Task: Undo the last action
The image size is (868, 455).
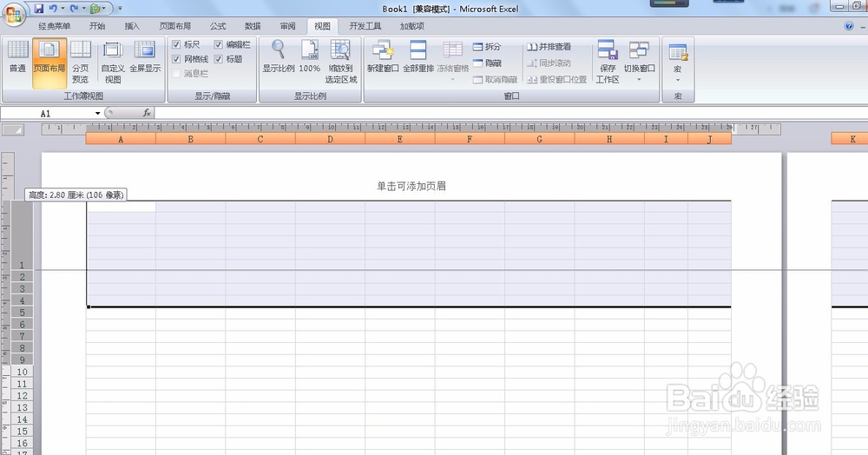Action: 53,9
